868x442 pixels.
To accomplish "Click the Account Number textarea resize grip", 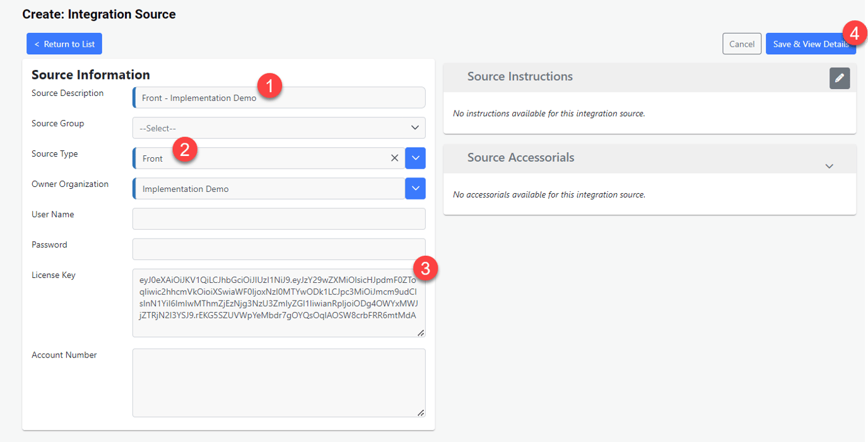I will pos(421,413).
